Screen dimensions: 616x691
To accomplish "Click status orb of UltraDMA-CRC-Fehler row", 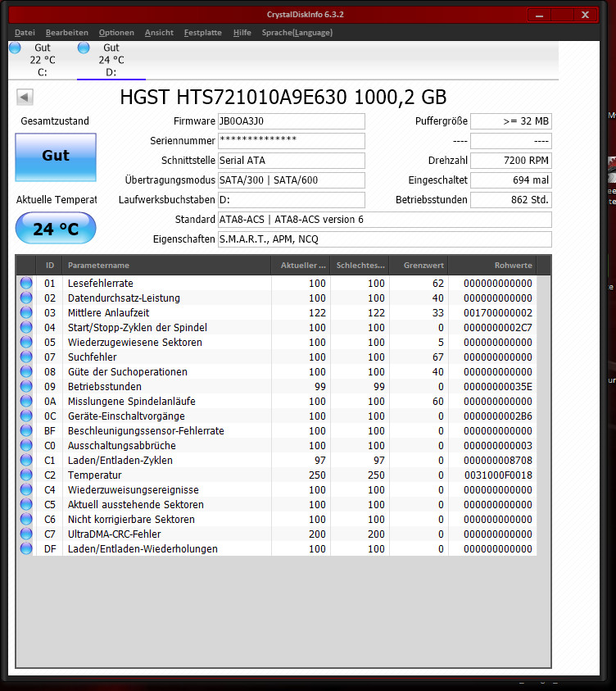I will point(26,534).
